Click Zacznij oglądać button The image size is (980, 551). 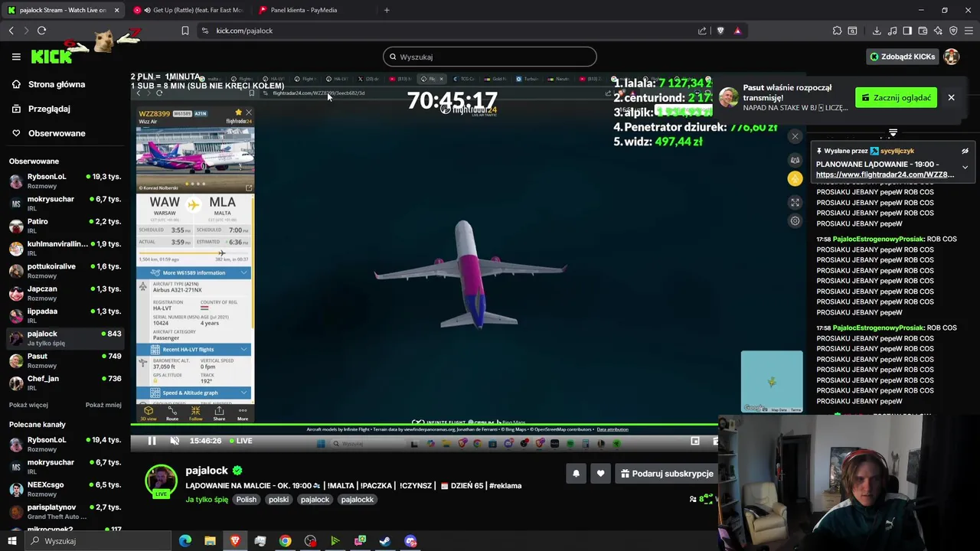click(x=896, y=98)
